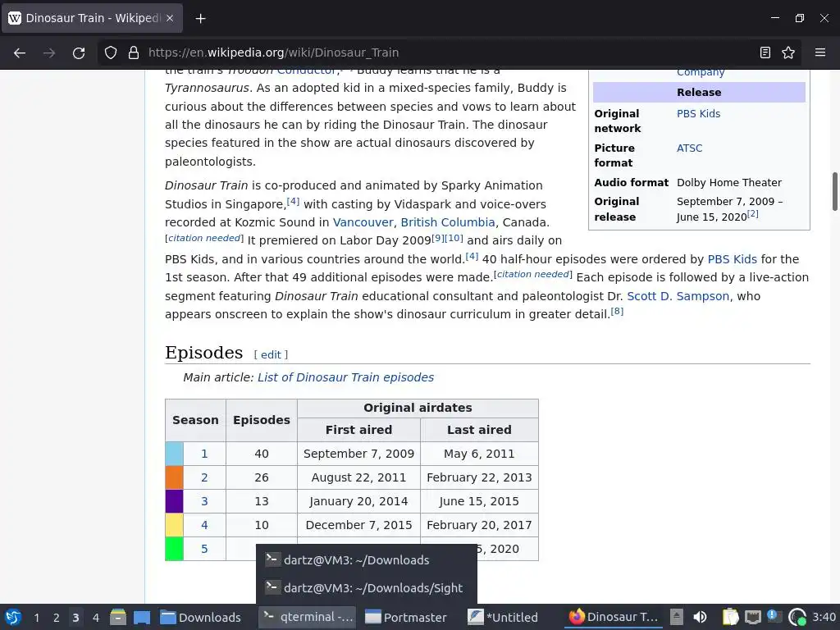Open the Portmaster status tray icon
The image size is (840, 630).
(797, 617)
